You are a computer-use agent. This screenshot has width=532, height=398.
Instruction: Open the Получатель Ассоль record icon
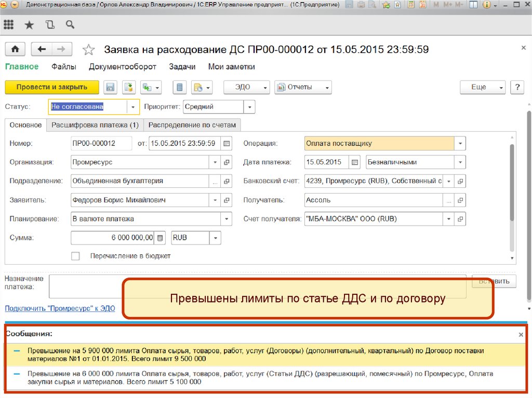[460, 200]
